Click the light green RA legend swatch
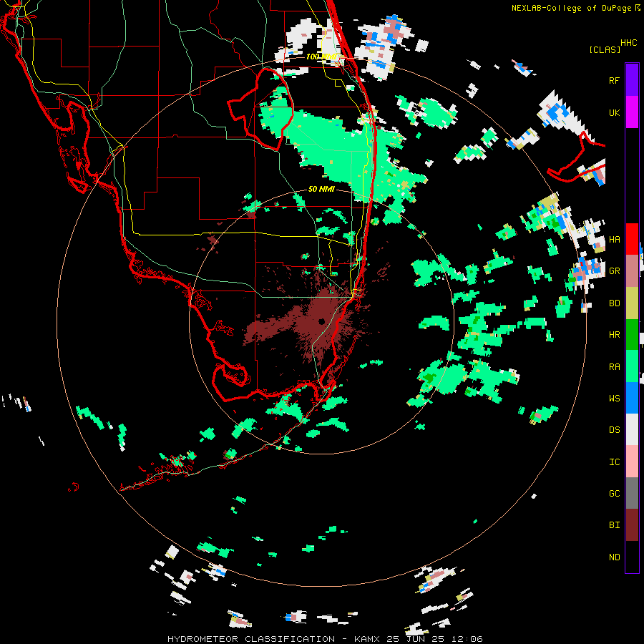644x644 pixels. [x=632, y=366]
